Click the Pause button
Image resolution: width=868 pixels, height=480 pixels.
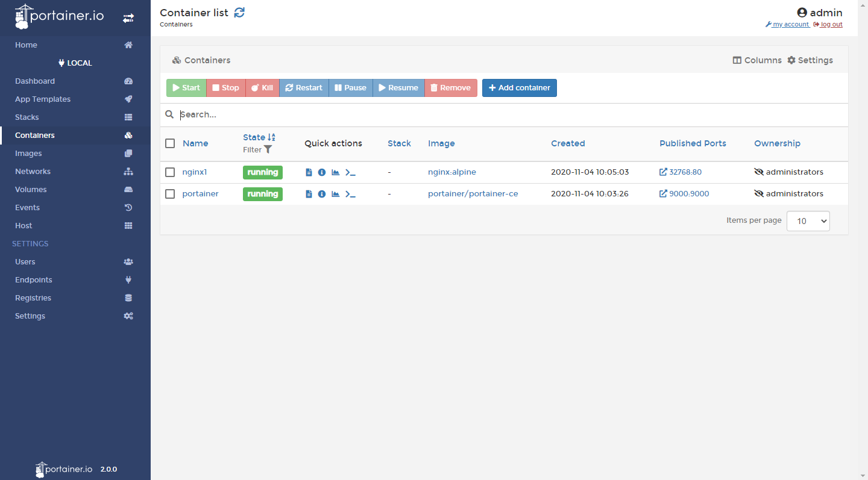(351, 88)
